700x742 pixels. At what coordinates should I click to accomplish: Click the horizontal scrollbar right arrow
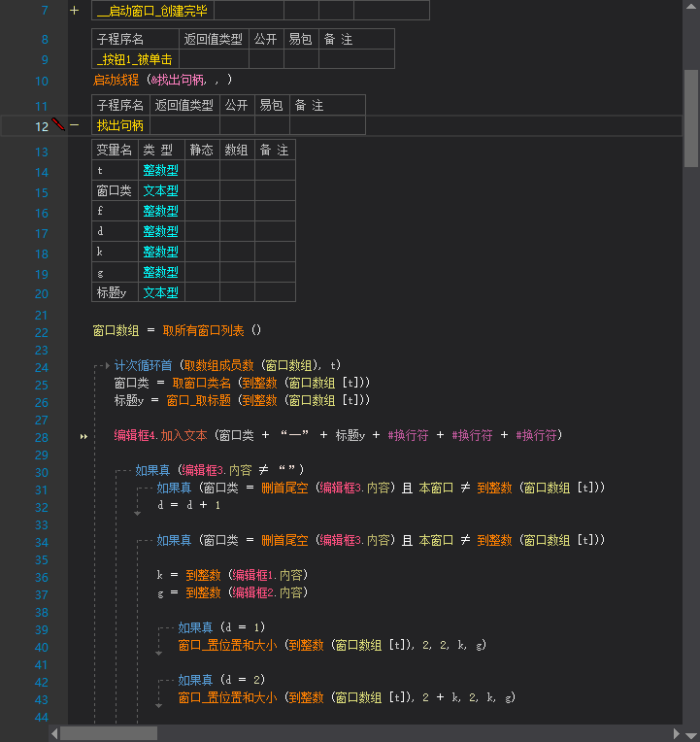pos(677,733)
